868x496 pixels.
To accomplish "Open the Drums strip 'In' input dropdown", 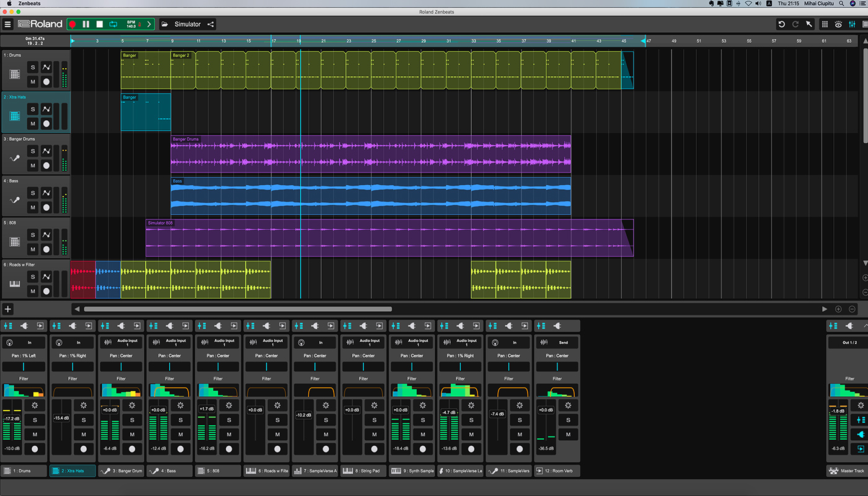I will pyautogui.click(x=24, y=342).
